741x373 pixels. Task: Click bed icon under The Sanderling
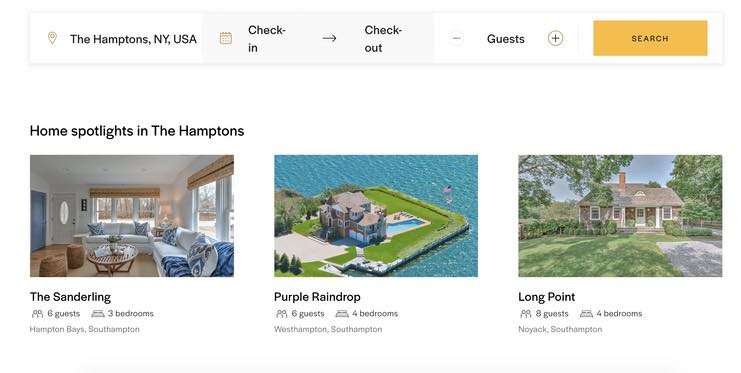tap(98, 313)
